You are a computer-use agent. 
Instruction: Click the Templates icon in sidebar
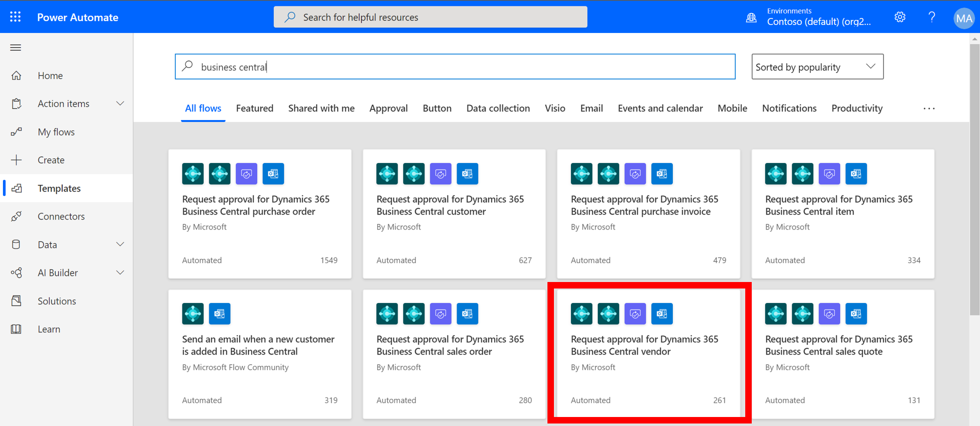[16, 188]
